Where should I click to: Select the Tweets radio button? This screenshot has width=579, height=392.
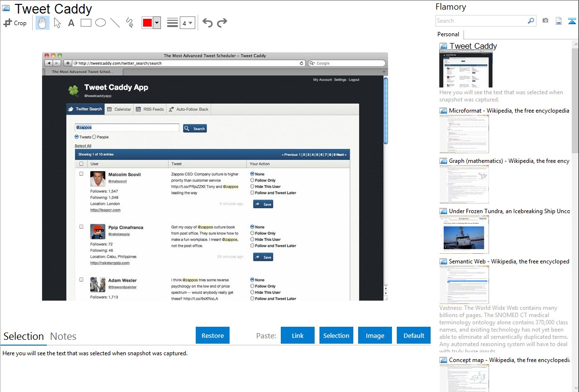[x=77, y=137]
